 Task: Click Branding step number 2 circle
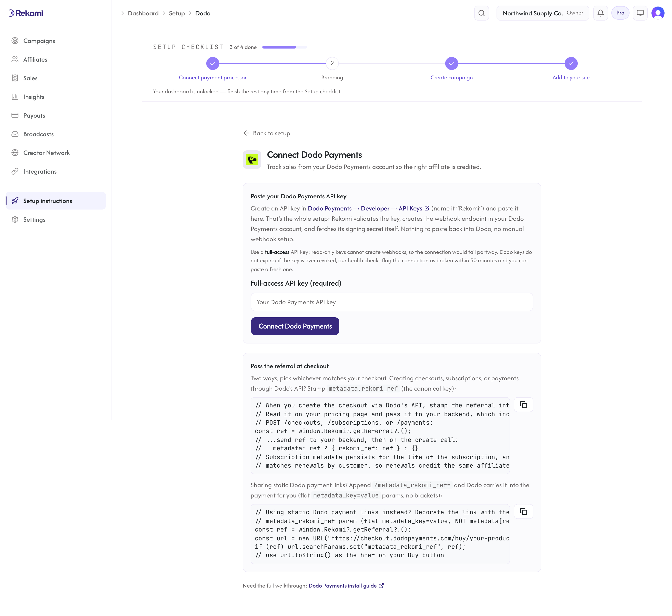(332, 63)
